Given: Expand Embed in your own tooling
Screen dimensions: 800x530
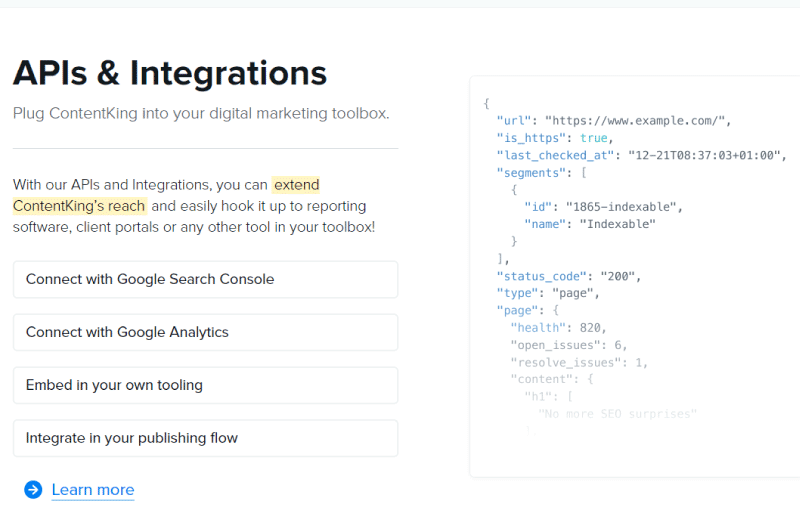Looking at the screenshot, I should pos(206,386).
